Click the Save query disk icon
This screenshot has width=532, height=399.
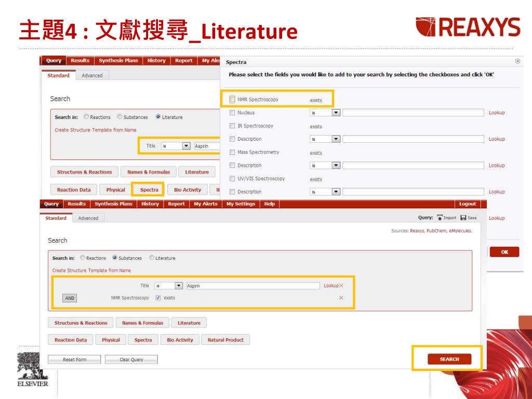463,218
